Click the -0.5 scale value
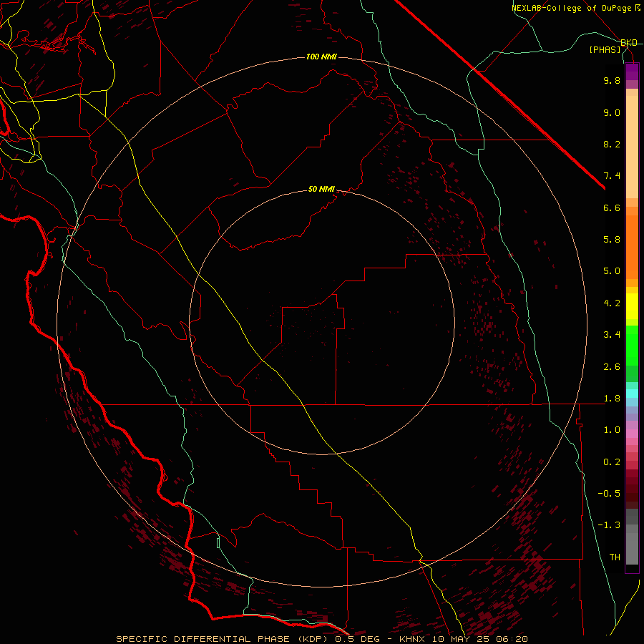This screenshot has width=644, height=644. tap(609, 494)
